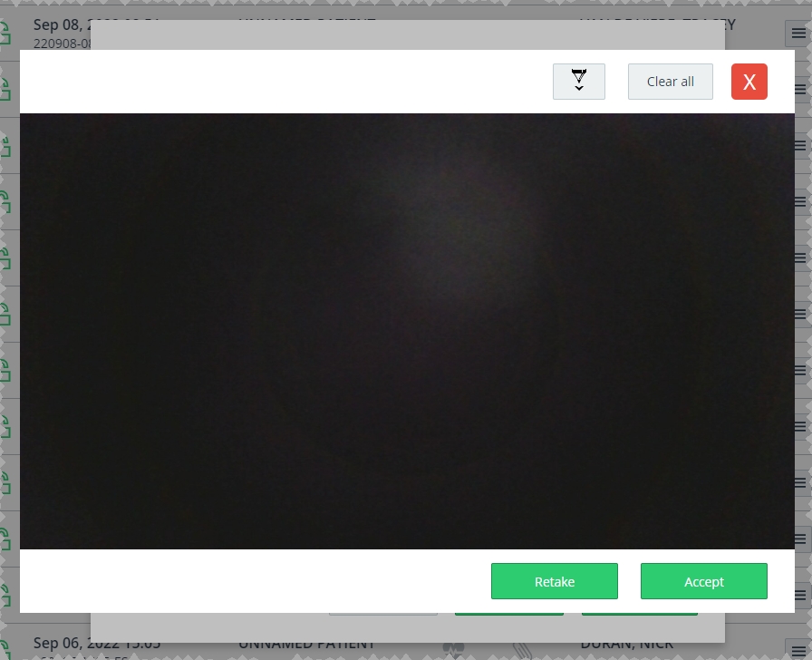Open hamburger menu for the Sep 08 row
812x660 pixels.
[798, 34]
